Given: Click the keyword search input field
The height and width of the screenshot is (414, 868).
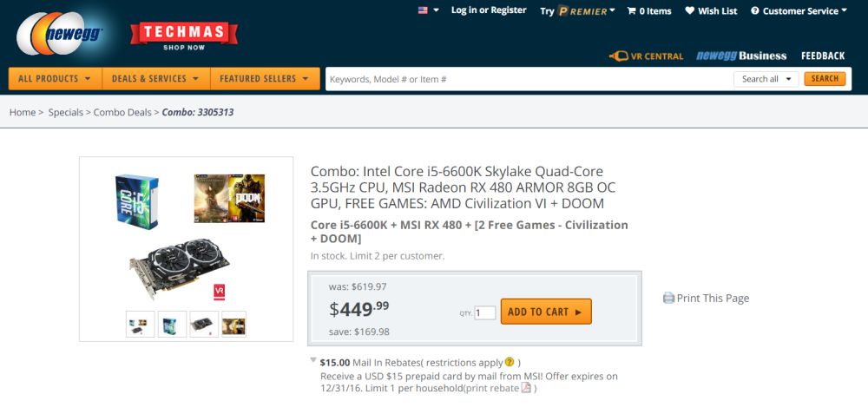Looking at the screenshot, I should 529,79.
